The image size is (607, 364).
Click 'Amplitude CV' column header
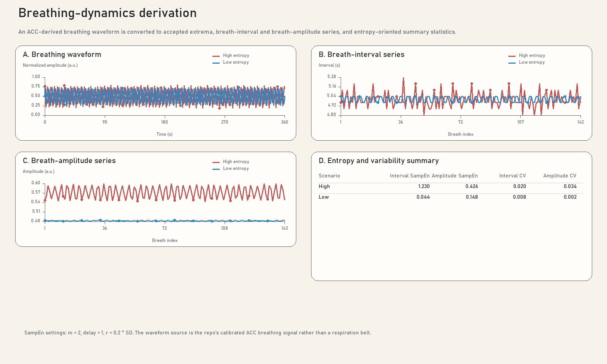coord(560,176)
